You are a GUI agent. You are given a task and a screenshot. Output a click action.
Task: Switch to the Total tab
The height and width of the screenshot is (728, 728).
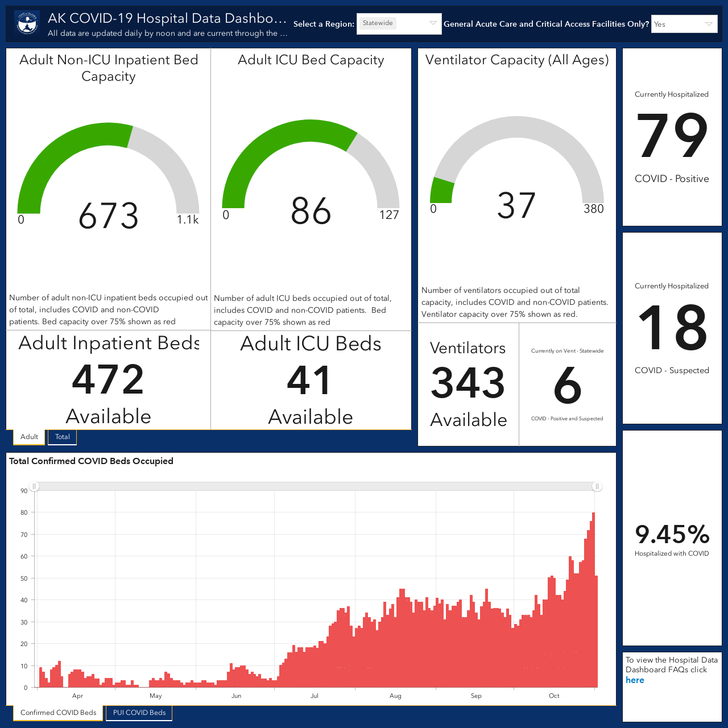pos(63,437)
